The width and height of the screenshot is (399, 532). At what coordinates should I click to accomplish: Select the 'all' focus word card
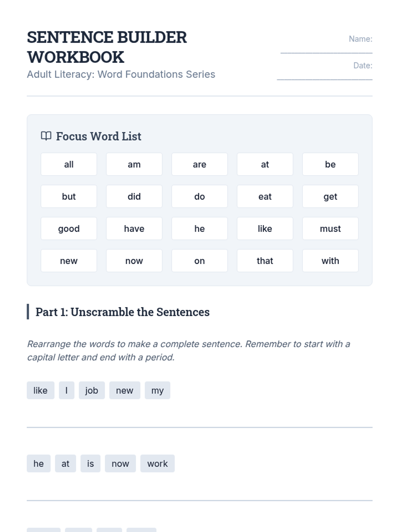click(x=69, y=164)
